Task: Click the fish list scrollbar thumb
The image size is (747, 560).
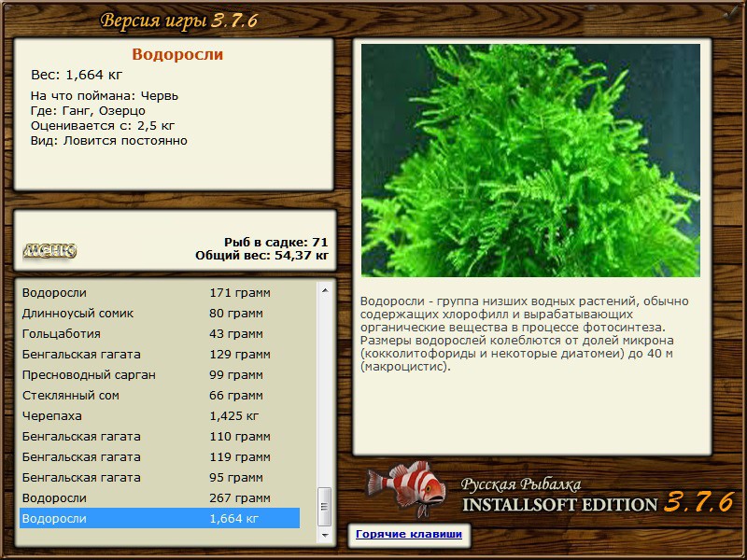Action: coord(325,507)
